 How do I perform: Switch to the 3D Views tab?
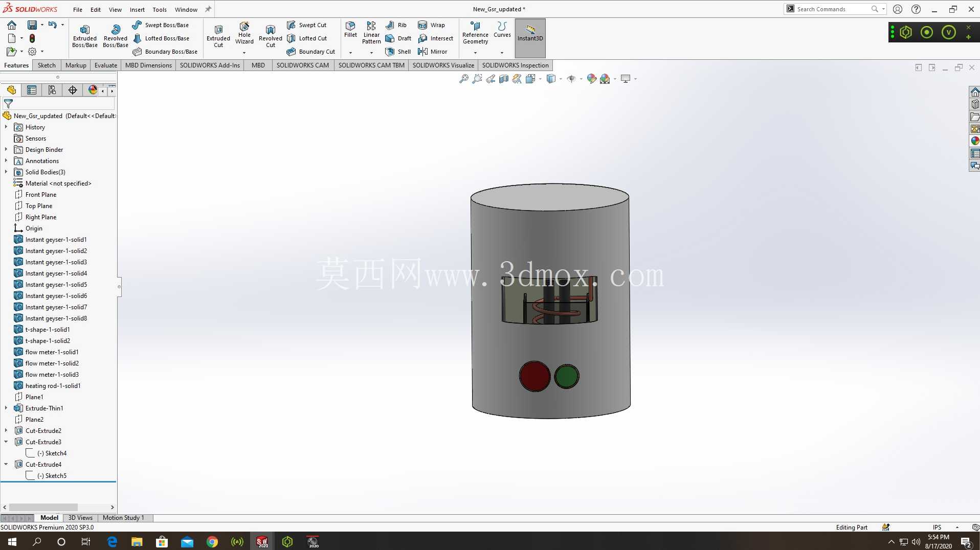pos(80,518)
